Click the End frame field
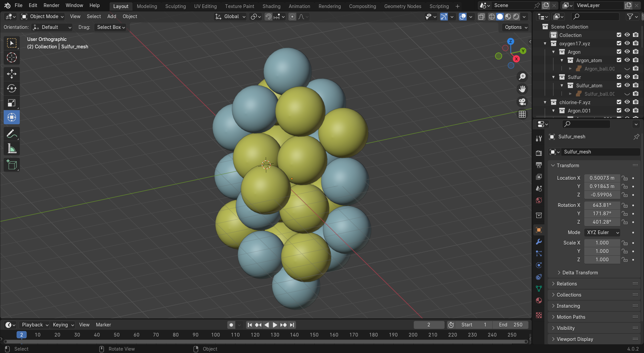 [511, 325]
